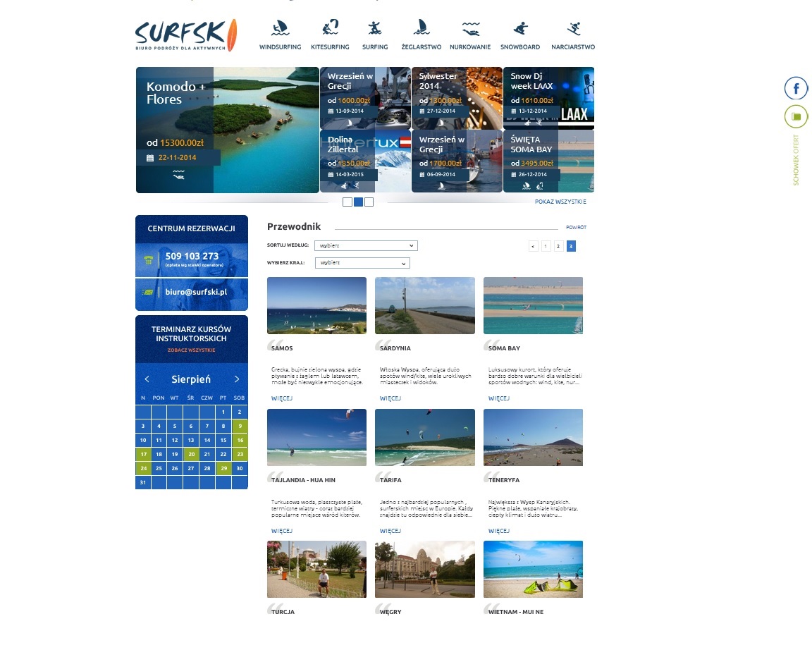Viewport: 812px width, 650px height.
Task: Click Więcej under Sardynia
Action: coord(390,398)
